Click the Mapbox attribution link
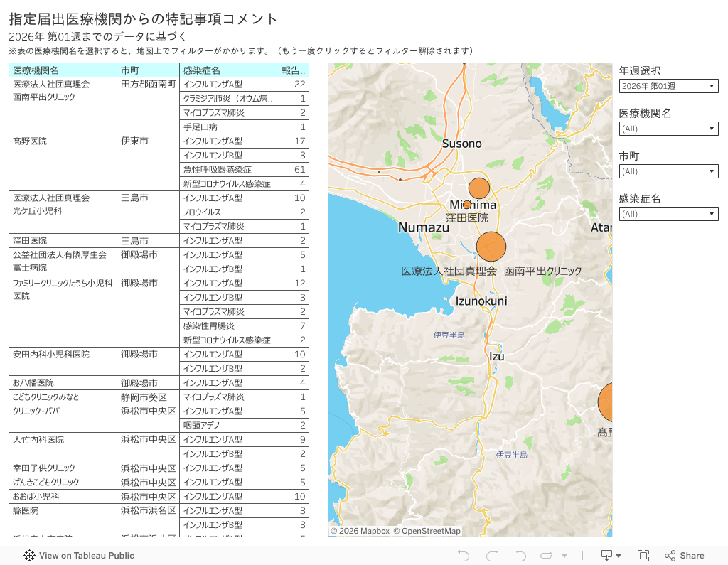This screenshot has width=728, height=565. 360,531
